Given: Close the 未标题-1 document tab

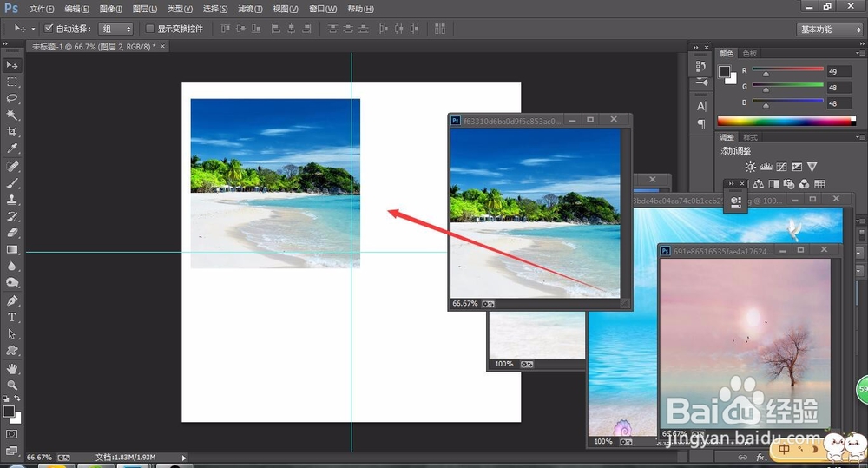Looking at the screenshot, I should pyautogui.click(x=163, y=47).
